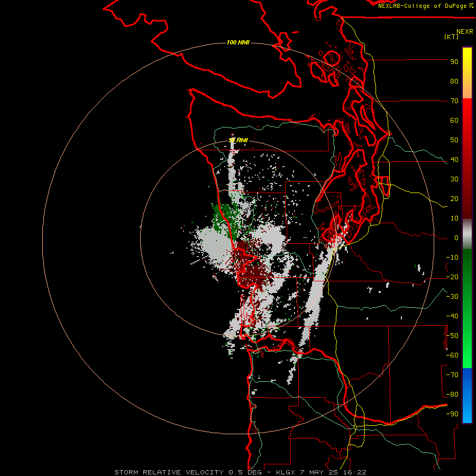Screen dimensions: 476x476
Task: Select the positive 90 knot scale label
Action: pyautogui.click(x=454, y=62)
